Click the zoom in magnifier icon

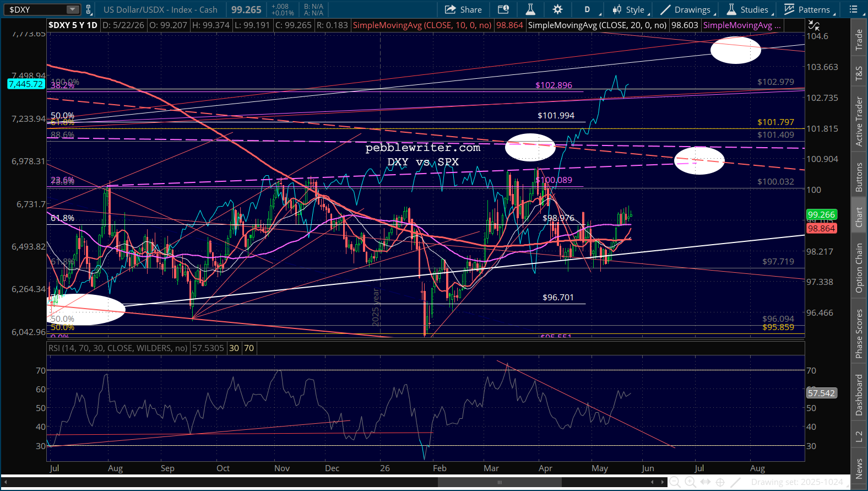click(x=690, y=482)
